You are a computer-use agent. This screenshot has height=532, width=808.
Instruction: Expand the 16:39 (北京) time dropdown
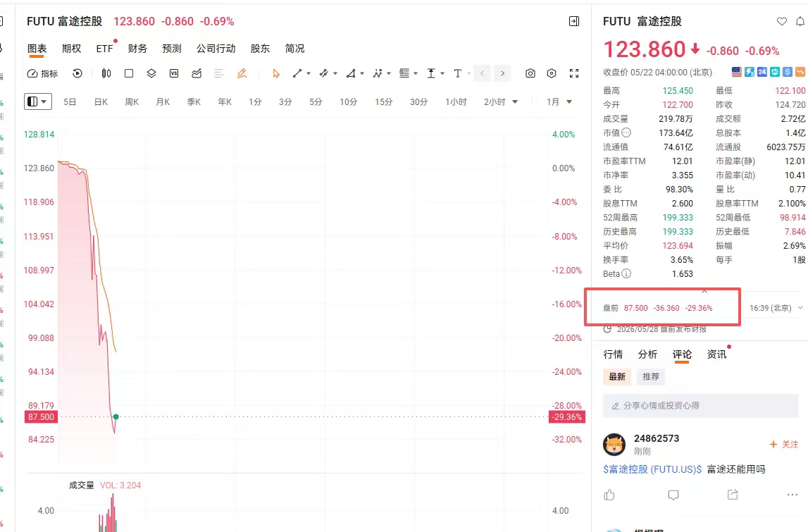tap(776, 308)
